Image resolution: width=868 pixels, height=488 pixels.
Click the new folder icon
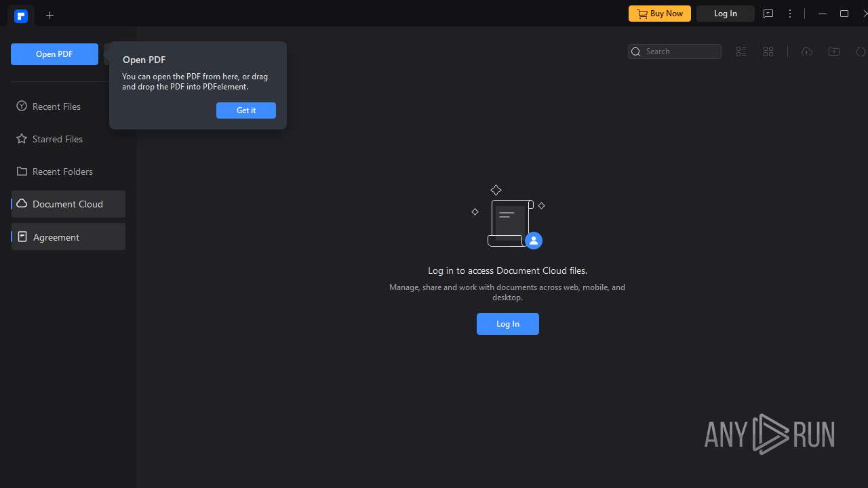pos(834,52)
